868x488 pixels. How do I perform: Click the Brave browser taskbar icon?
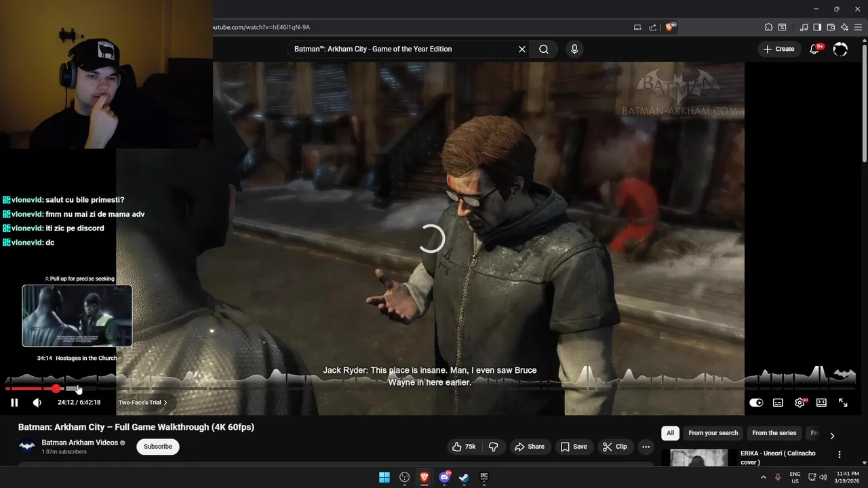pyautogui.click(x=425, y=477)
